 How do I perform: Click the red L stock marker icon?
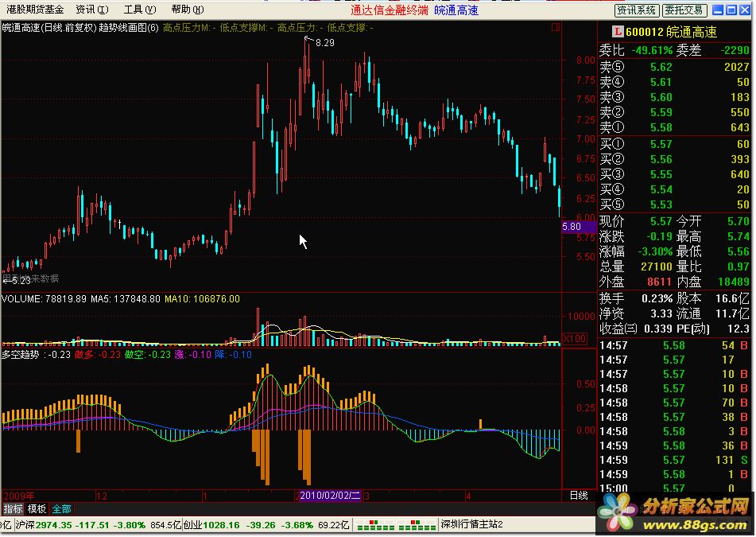pyautogui.click(x=618, y=32)
